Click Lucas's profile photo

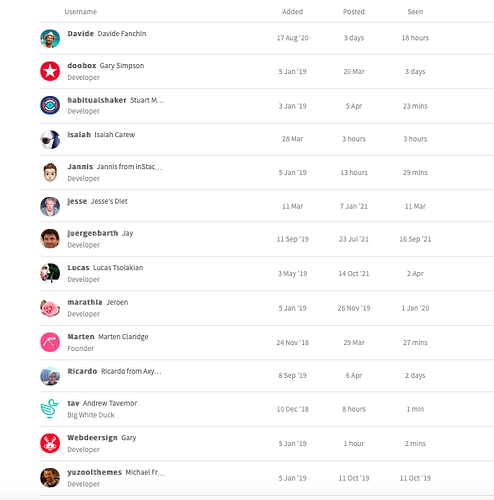[x=50, y=273]
